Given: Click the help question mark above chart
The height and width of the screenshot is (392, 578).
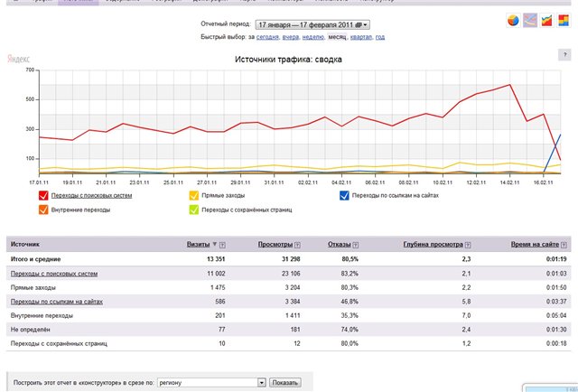Looking at the screenshot, I should [563, 56].
